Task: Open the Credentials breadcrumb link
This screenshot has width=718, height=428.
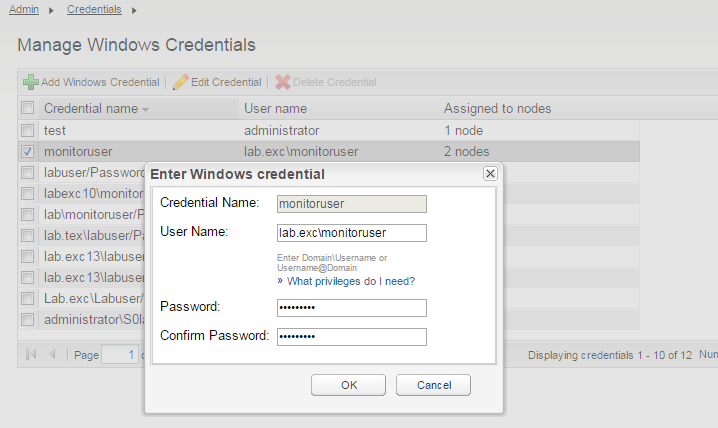Action: point(94,9)
